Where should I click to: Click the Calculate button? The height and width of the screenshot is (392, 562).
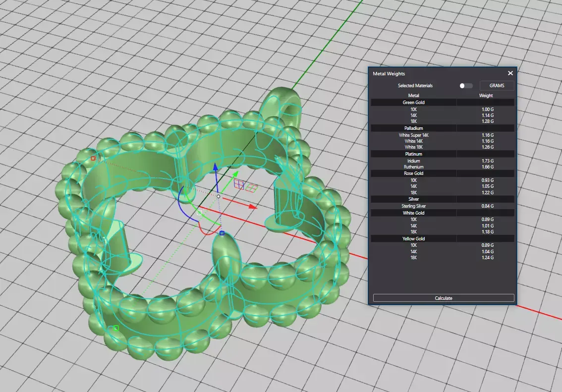pyautogui.click(x=444, y=298)
